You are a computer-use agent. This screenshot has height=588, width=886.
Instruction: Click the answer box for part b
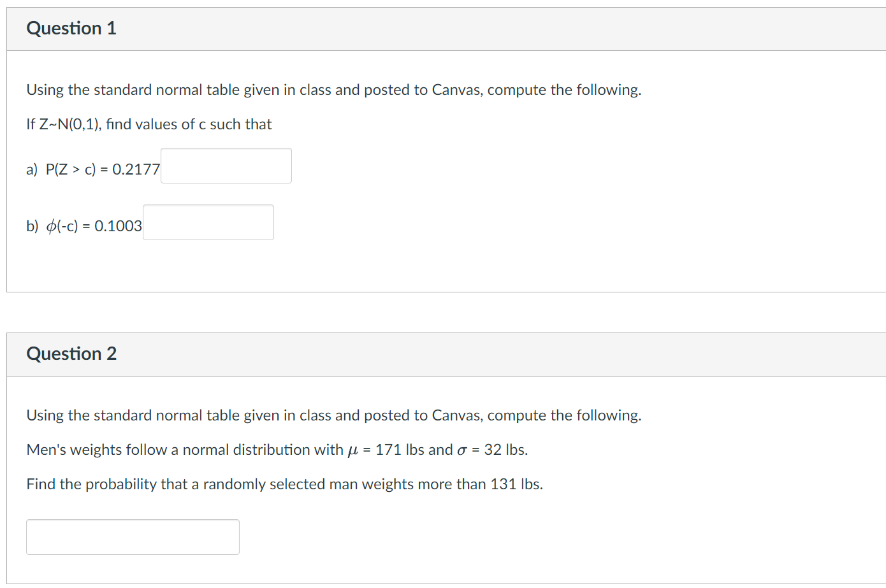[208, 222]
